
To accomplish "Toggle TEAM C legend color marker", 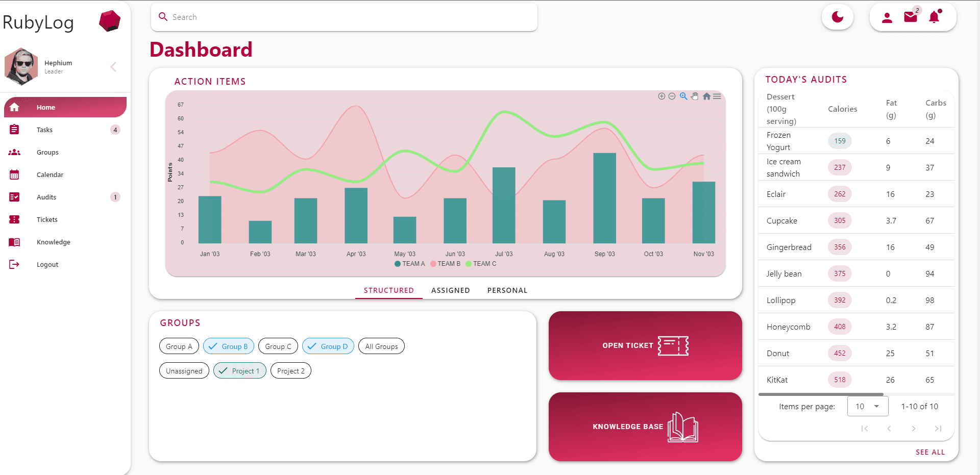I will click(469, 264).
